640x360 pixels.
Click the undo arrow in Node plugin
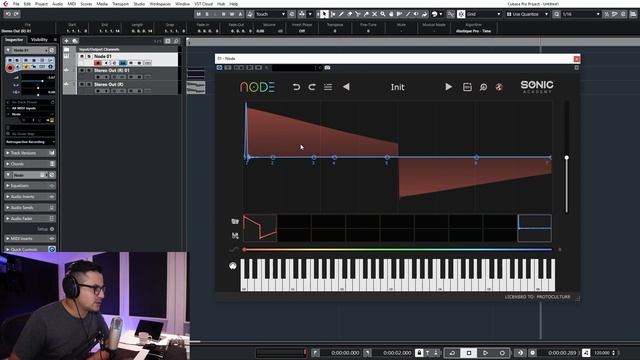pos(296,87)
